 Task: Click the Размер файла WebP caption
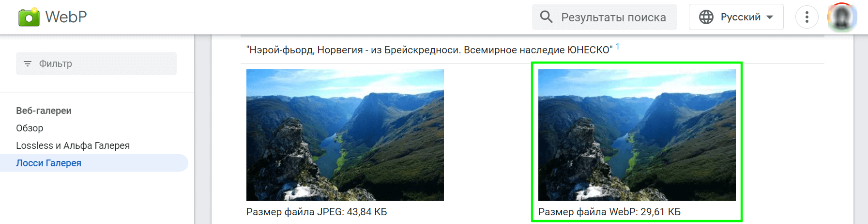click(x=609, y=212)
